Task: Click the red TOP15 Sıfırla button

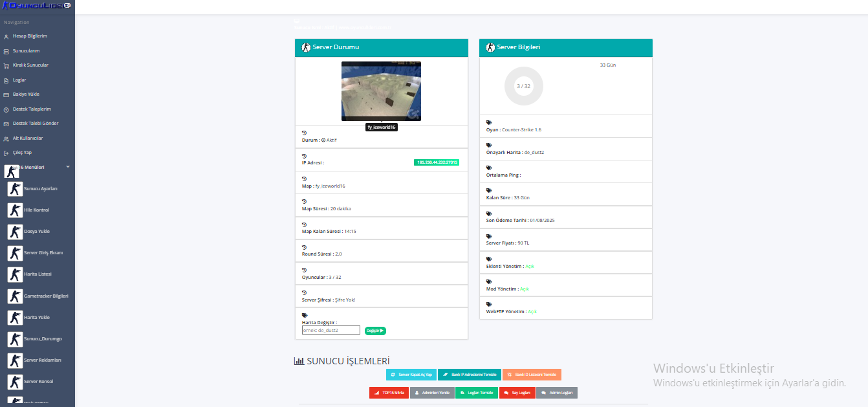Action: pyautogui.click(x=389, y=393)
